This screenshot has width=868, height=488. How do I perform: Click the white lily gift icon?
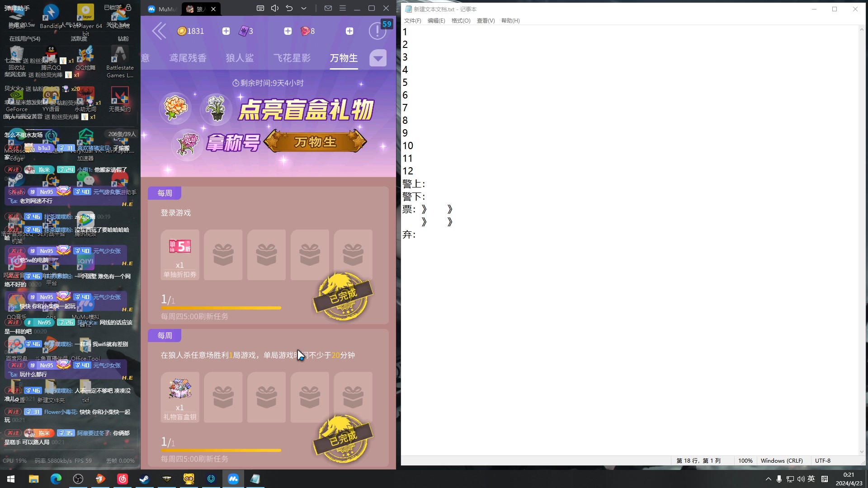tap(217, 108)
